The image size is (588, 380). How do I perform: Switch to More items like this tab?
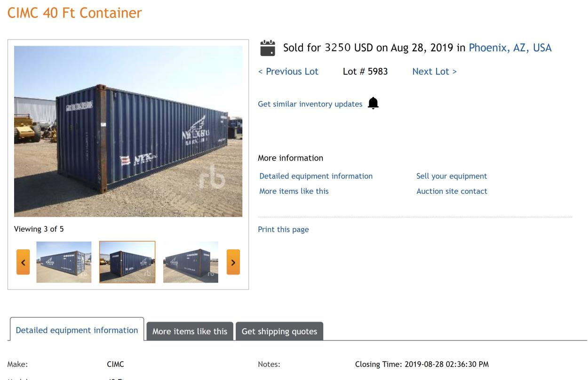pyautogui.click(x=190, y=331)
